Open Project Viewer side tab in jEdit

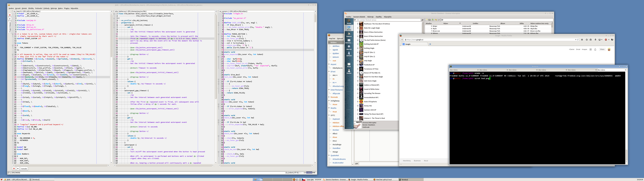10,27
